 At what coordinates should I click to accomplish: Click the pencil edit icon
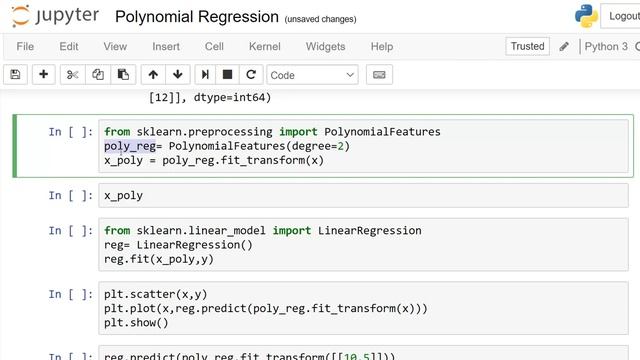point(564,47)
